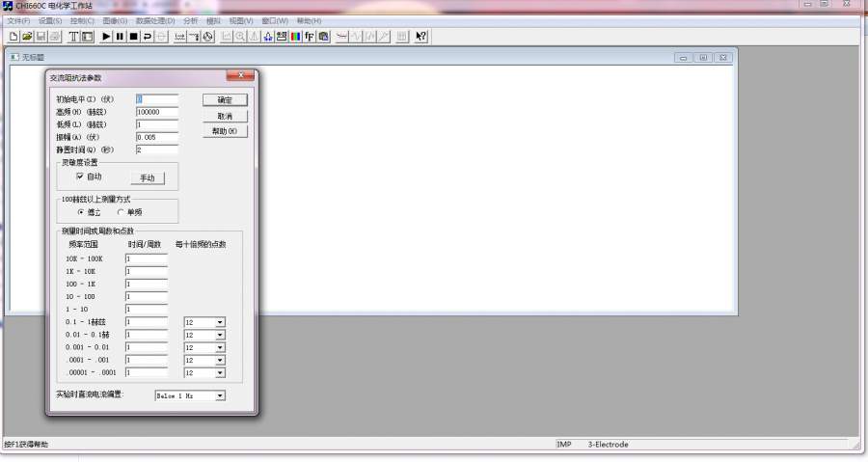Click the Data list toolbar icon
This screenshot has height=462, width=868.
point(402,37)
